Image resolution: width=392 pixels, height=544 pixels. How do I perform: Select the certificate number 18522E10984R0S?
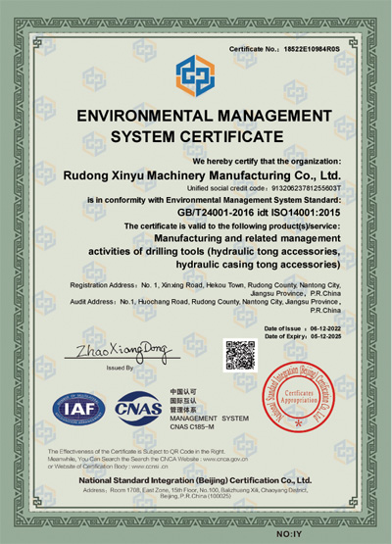[312, 49]
